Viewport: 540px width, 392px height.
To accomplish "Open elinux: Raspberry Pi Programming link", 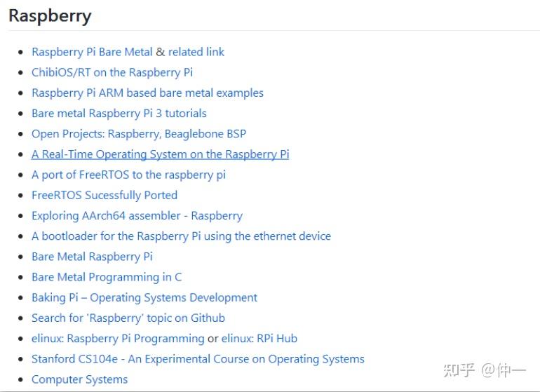I will (118, 339).
